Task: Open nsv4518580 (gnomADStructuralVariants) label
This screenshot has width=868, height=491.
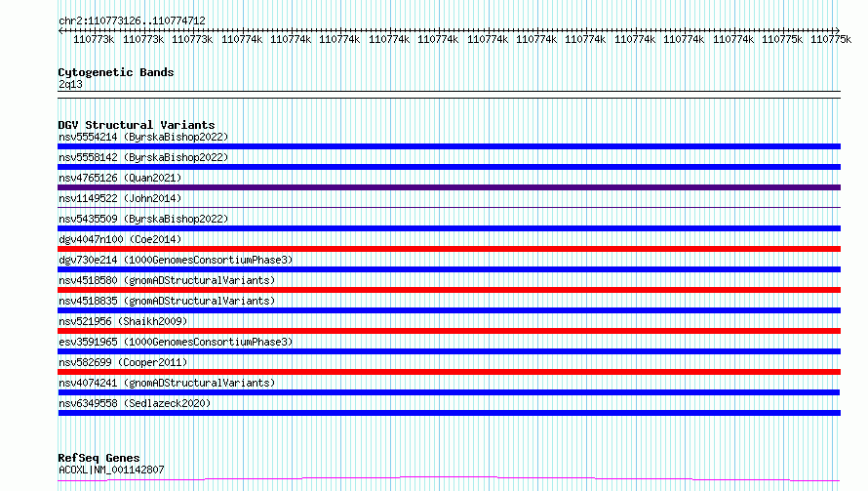Action: 167,280
